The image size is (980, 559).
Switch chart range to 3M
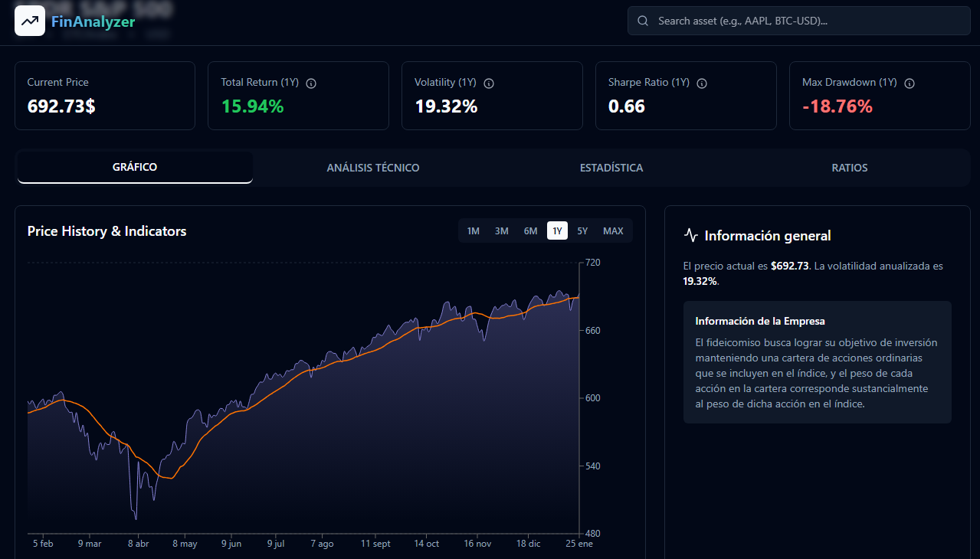501,231
